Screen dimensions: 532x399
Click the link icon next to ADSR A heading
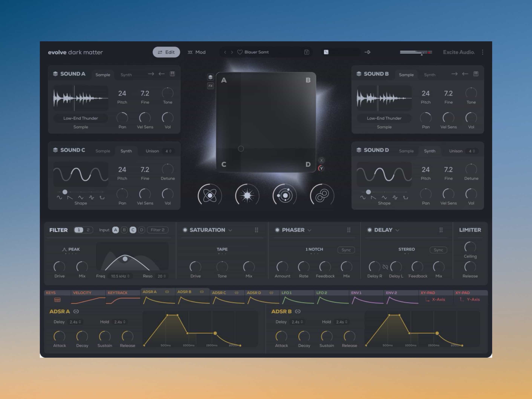76,311
